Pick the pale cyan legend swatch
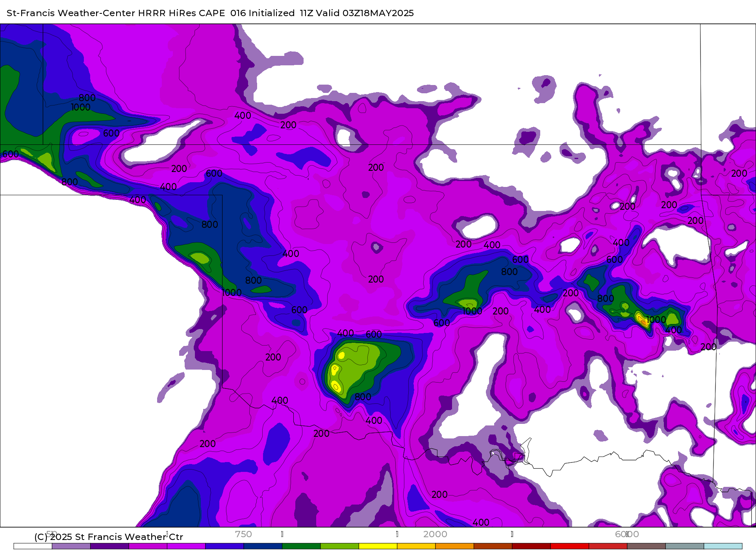Viewport: 756px width, 551px height. tap(723, 546)
